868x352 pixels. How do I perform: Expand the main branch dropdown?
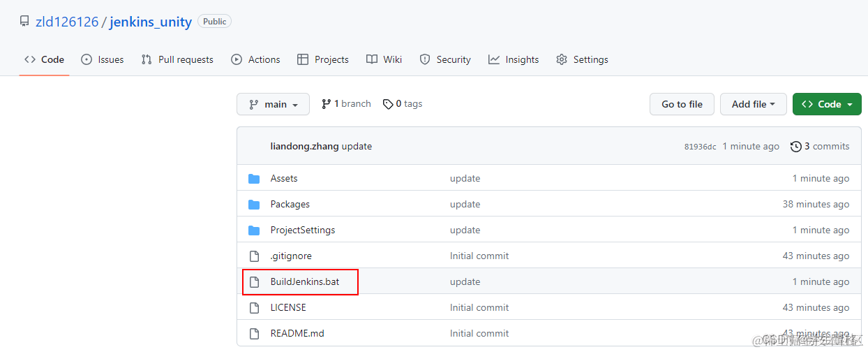click(x=274, y=104)
